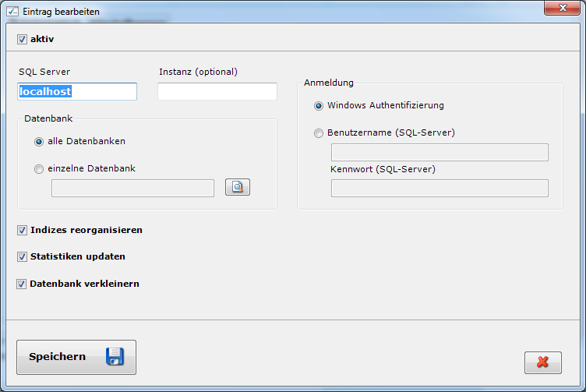Viewport: 586px width, 392px height.
Task: Click the "Datenbank" group label
Action: tap(48, 118)
